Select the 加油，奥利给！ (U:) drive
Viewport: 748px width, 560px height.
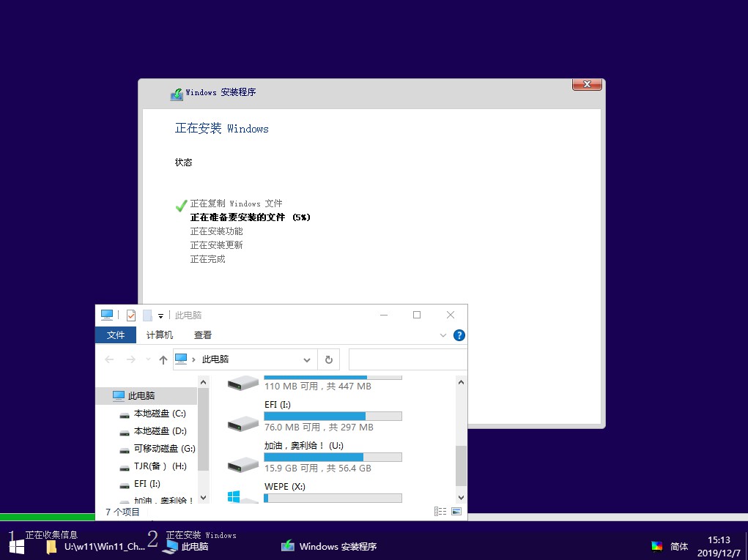pyautogui.click(x=315, y=458)
